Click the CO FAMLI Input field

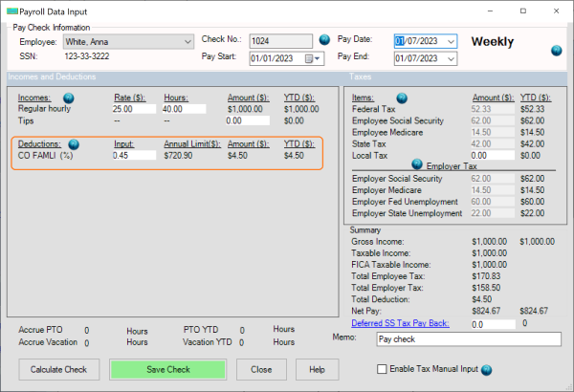point(134,156)
